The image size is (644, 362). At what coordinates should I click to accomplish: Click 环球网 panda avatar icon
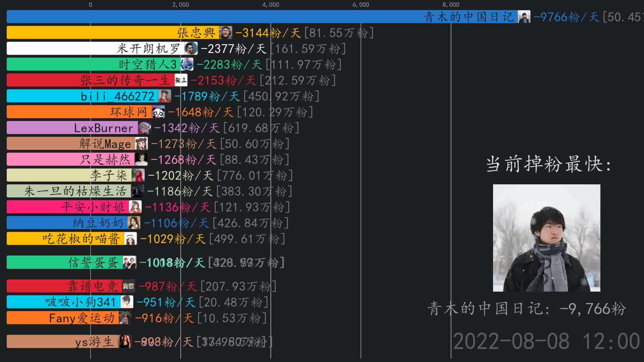coord(158,112)
